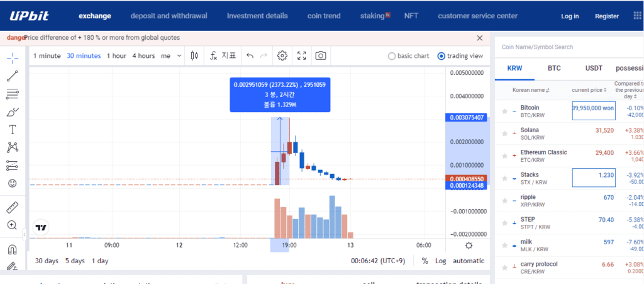Click the Log in link
The image size is (644, 284).
(570, 16)
